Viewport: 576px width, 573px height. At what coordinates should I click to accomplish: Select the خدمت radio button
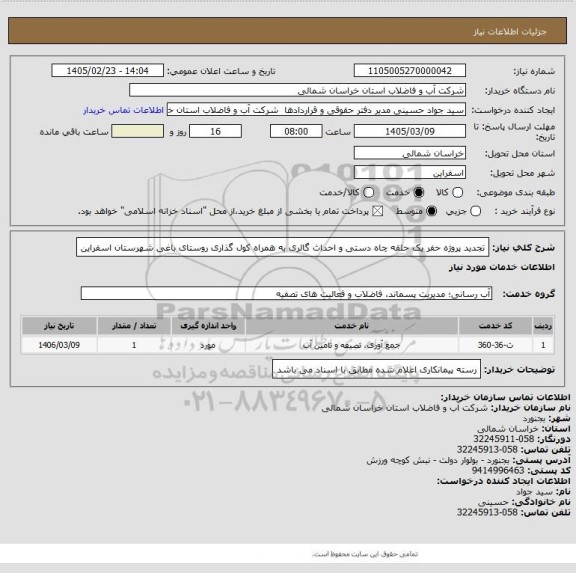(x=418, y=192)
